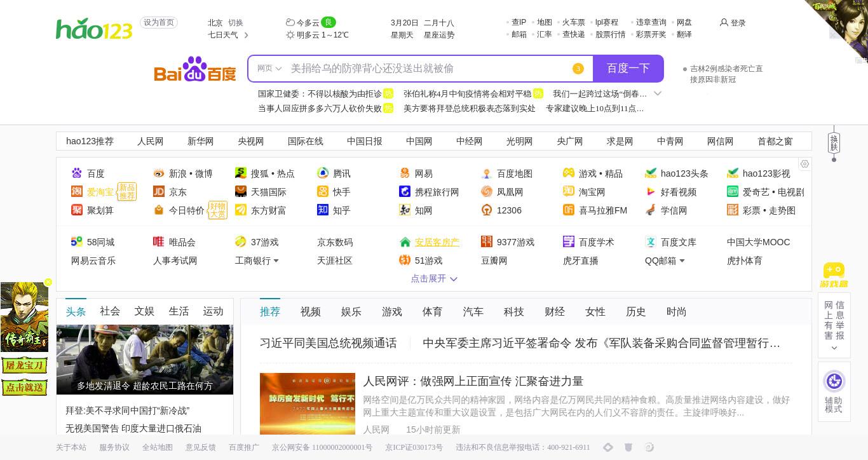Click the 设为首页 button
This screenshot has height=460, width=868.
click(x=159, y=22)
